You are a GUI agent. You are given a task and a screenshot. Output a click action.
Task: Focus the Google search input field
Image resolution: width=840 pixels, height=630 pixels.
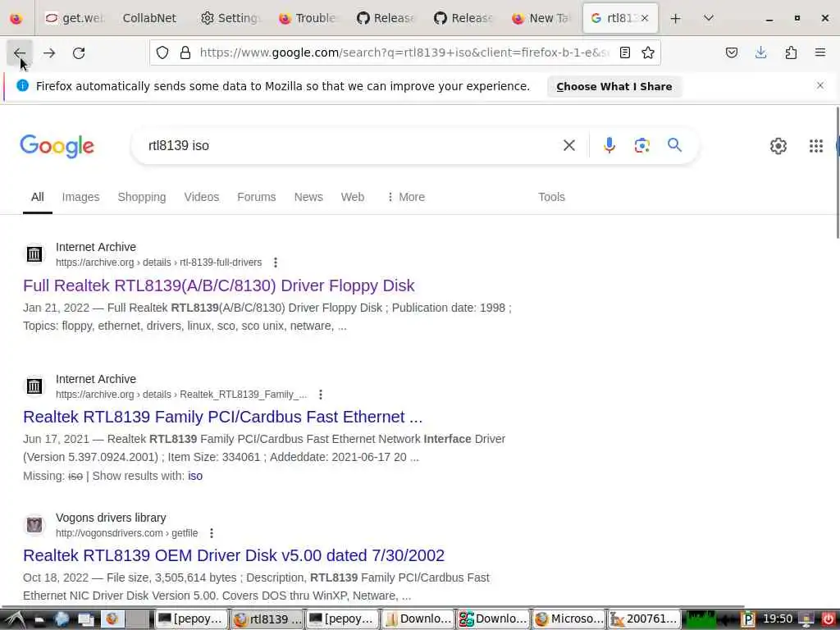pyautogui.click(x=348, y=145)
